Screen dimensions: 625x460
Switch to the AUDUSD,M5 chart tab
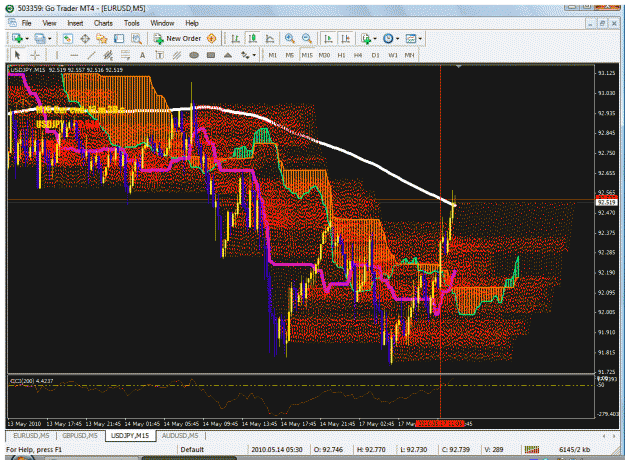tap(180, 436)
